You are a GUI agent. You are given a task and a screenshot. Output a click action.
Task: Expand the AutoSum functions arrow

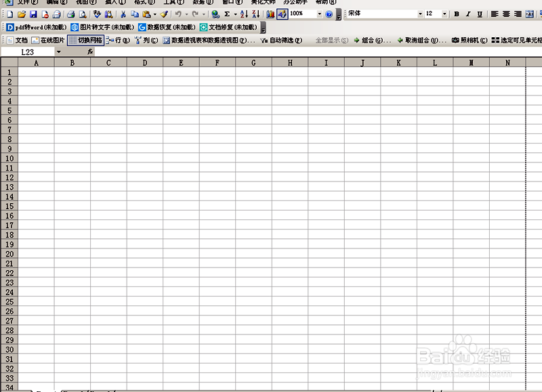click(235, 14)
